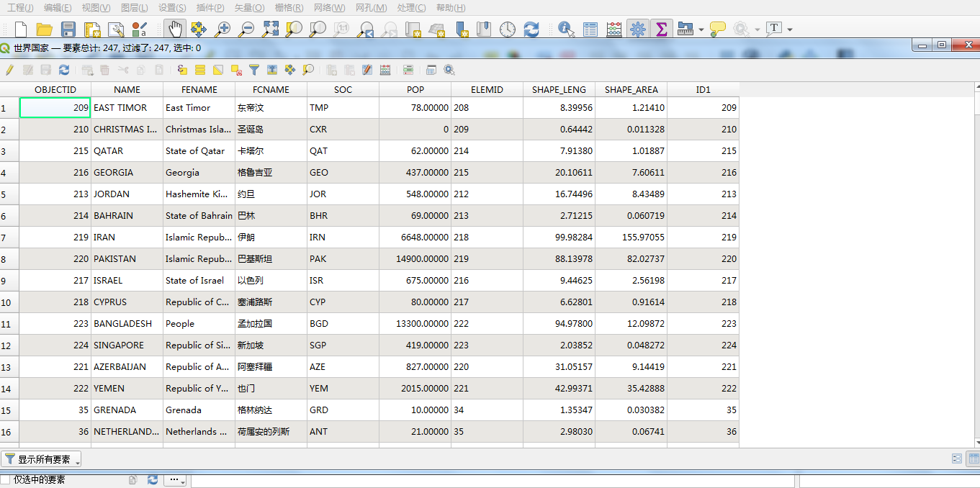Click the PAKISTAN name cell

tap(127, 259)
